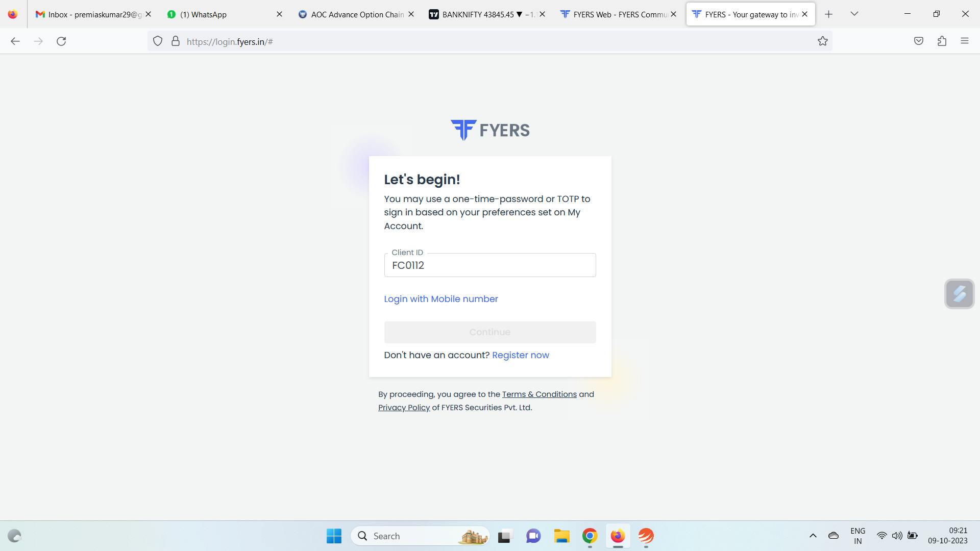Switch to FYERS Web Community tab

point(614,14)
